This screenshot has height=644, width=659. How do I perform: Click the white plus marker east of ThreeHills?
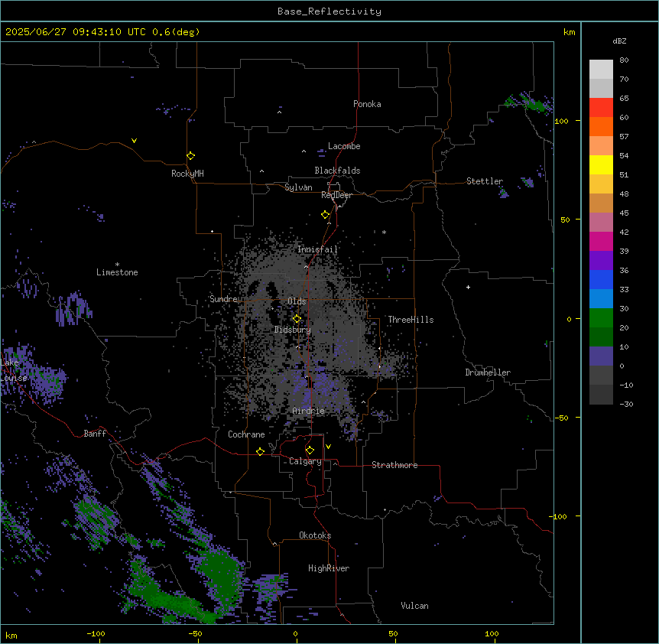click(x=468, y=287)
